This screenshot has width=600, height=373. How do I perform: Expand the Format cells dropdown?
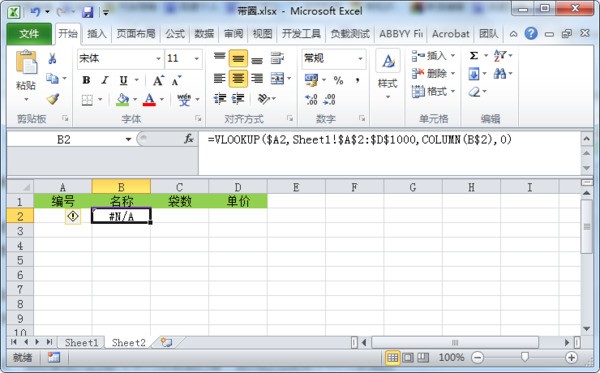point(453,91)
